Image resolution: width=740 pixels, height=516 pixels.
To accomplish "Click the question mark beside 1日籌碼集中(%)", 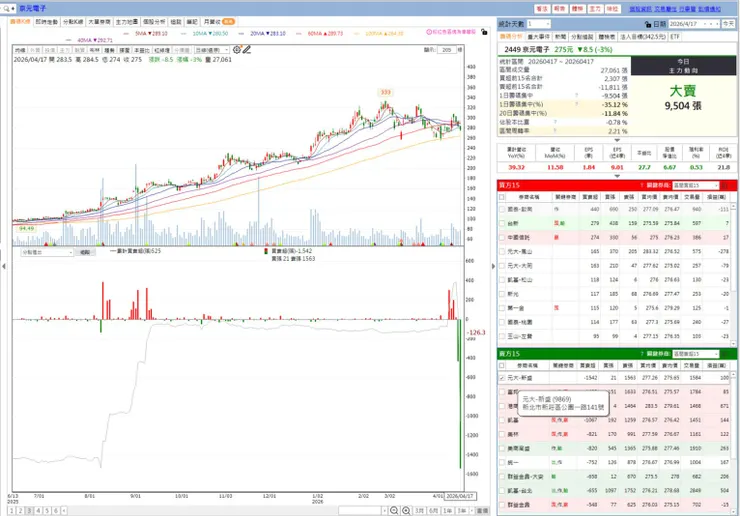I will click(x=576, y=104).
